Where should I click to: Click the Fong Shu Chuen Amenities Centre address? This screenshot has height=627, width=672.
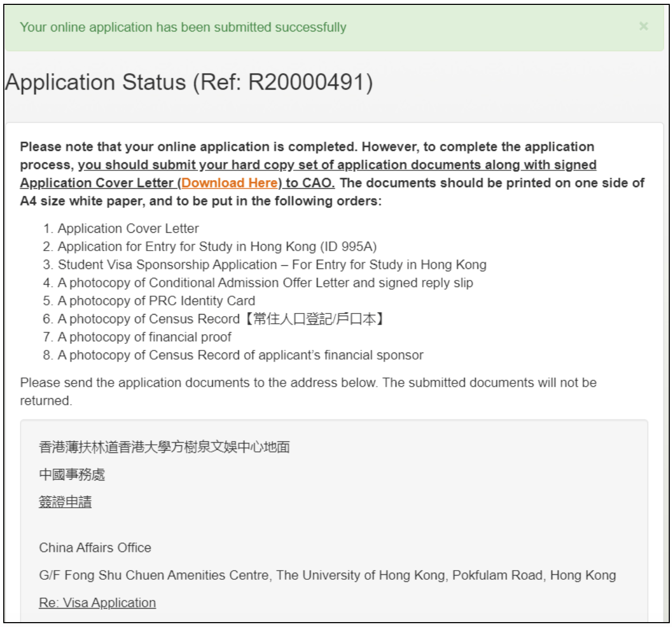(327, 575)
